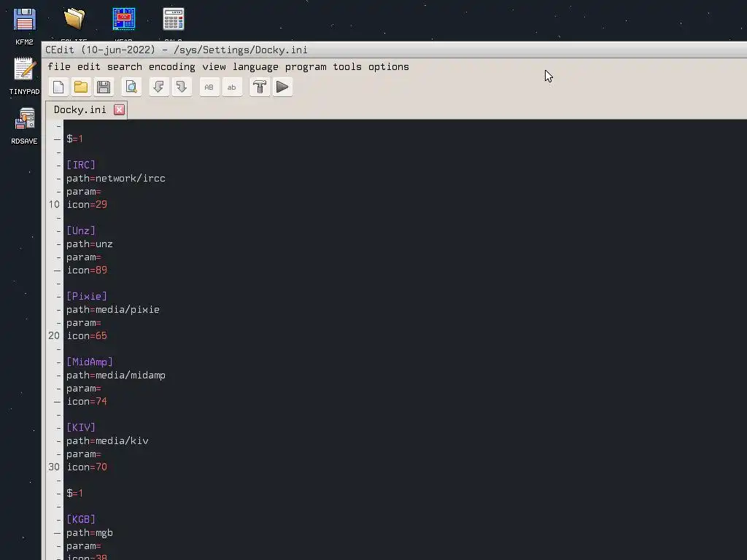
Task: Click line number 10 in the gutter
Action: coord(54,205)
